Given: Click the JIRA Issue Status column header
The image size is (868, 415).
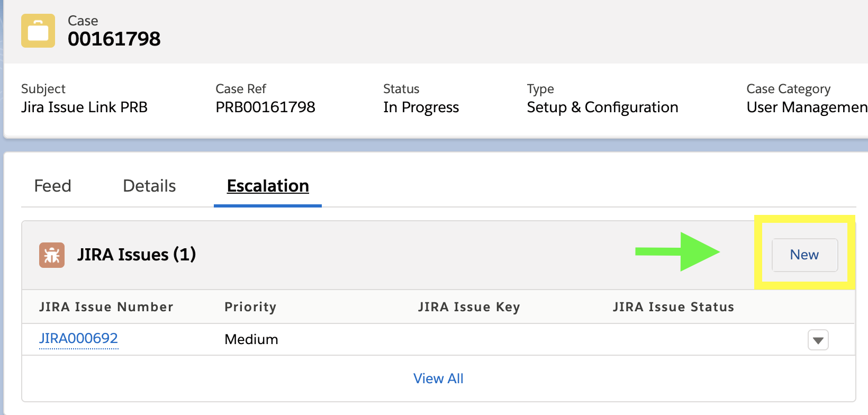Looking at the screenshot, I should pos(673,307).
